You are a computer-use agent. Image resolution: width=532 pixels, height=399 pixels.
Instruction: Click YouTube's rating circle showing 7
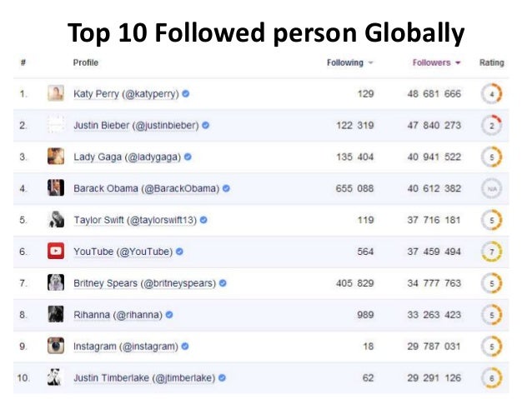coord(492,251)
